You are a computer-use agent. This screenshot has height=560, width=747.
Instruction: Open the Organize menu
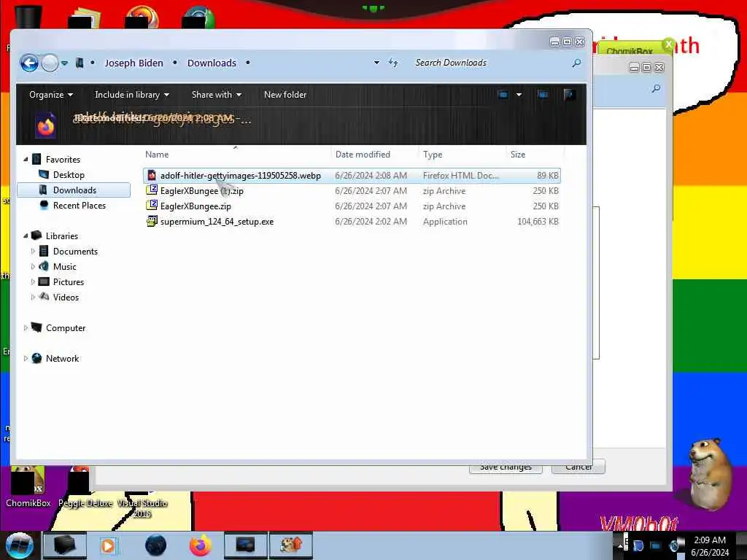(x=51, y=95)
